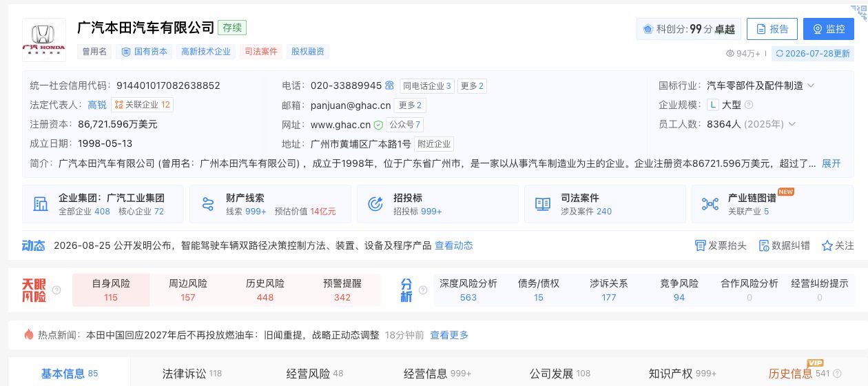Click 公众号 7 button

[404, 125]
